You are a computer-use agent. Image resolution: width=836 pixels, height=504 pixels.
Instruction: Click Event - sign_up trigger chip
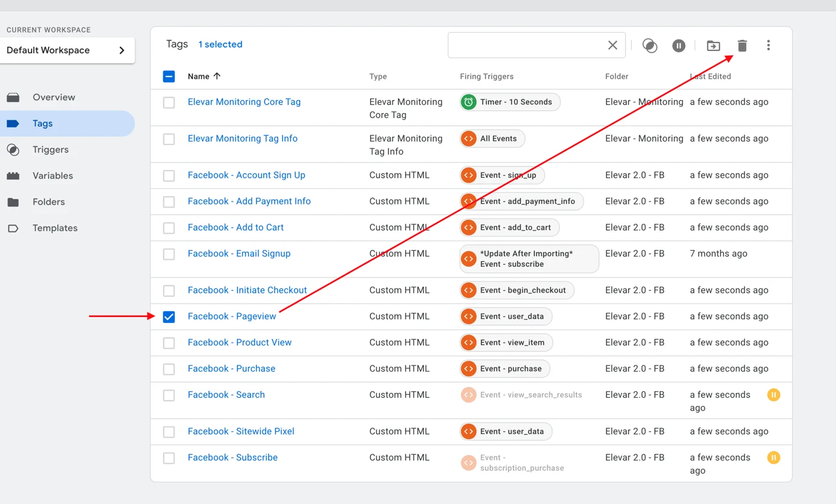(x=502, y=175)
